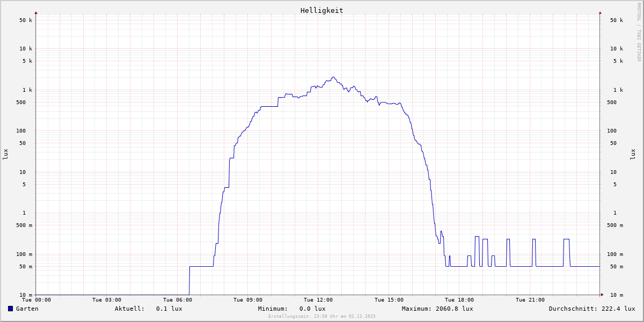Image resolution: width=644 pixels, height=322 pixels.
Task: Click the red arrow ending the time axis
Action: 602,295
